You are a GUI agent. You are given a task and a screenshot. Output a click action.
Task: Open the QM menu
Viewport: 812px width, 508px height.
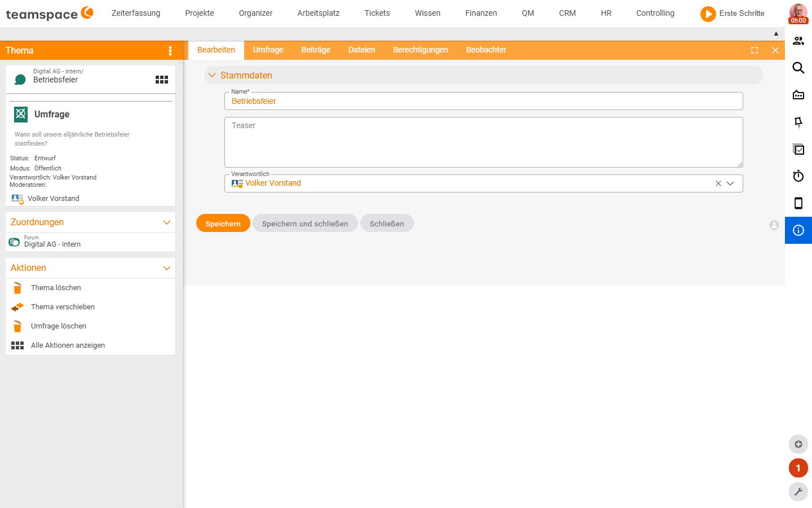(528, 13)
